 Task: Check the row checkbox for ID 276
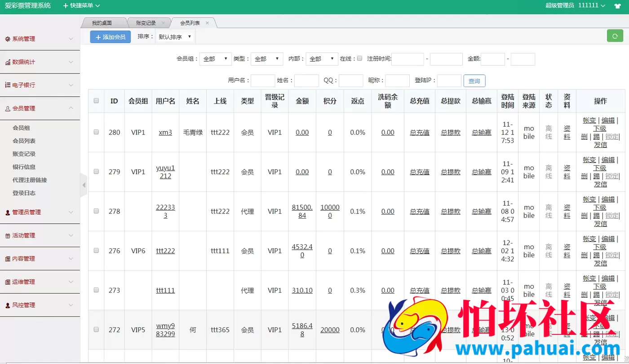(x=96, y=250)
